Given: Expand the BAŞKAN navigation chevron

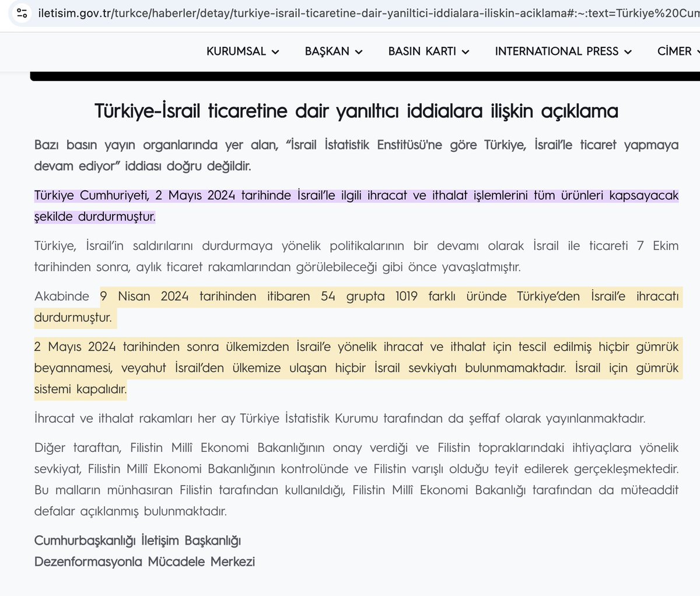Looking at the screenshot, I should [x=360, y=51].
